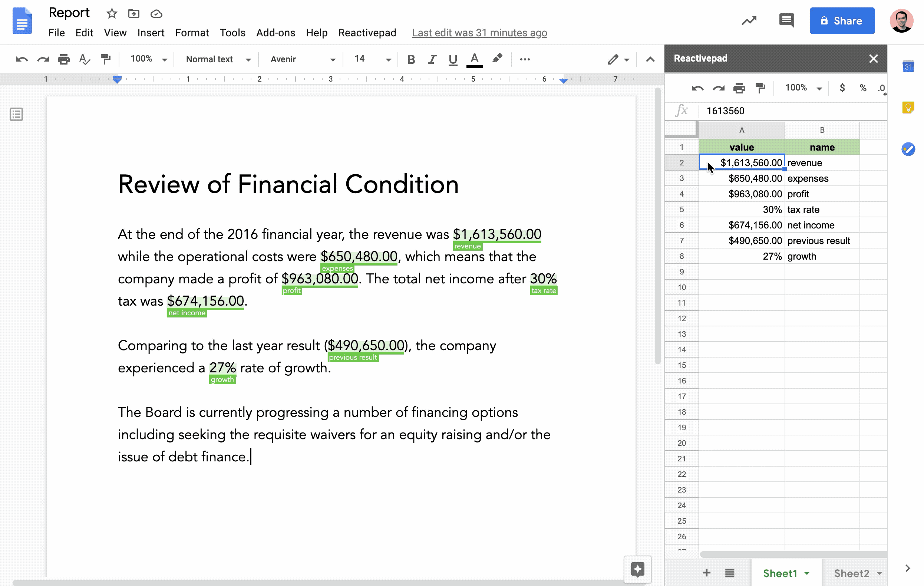
Task: Open the Google Tasks side panel icon
Action: pyautogui.click(x=908, y=149)
